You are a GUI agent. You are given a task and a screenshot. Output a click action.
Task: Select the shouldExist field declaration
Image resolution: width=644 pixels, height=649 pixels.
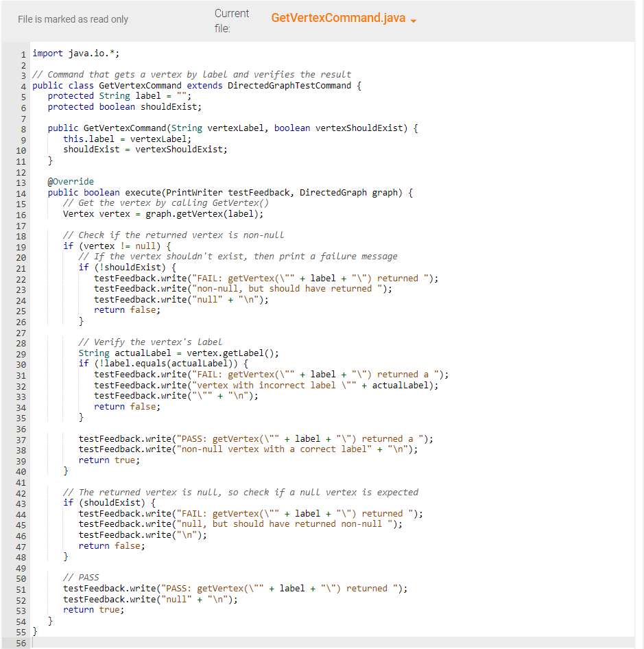coord(123,106)
